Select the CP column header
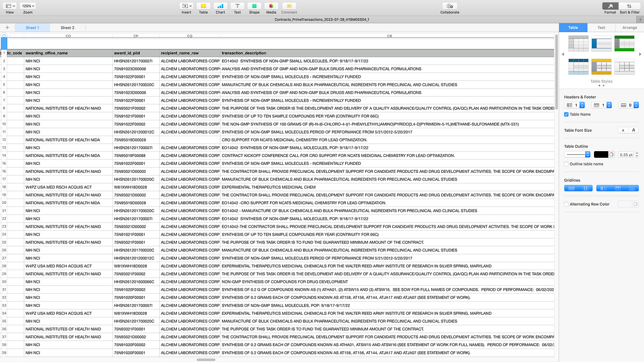 (136, 36)
